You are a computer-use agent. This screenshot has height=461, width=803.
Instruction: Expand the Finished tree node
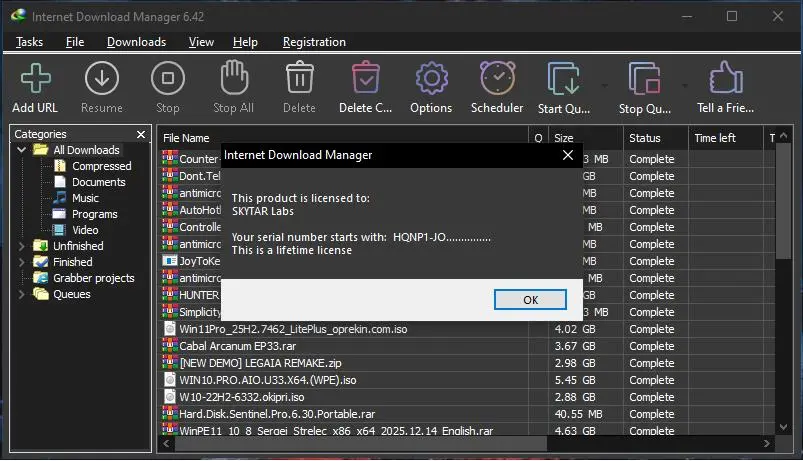22,262
